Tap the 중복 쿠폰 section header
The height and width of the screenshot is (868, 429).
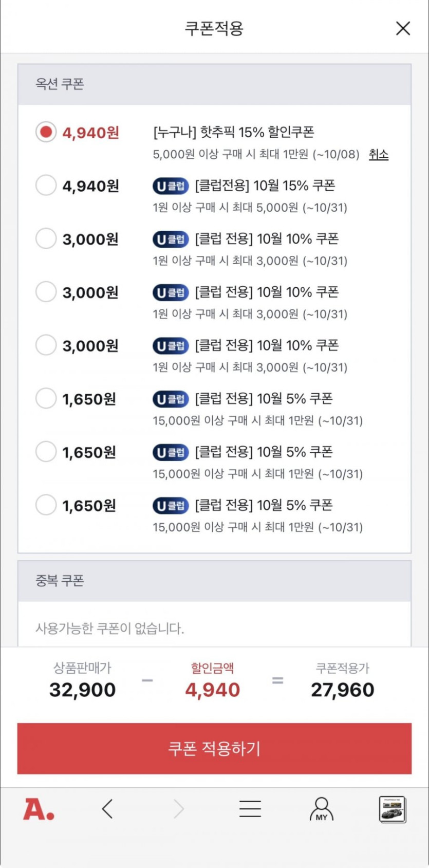60,581
